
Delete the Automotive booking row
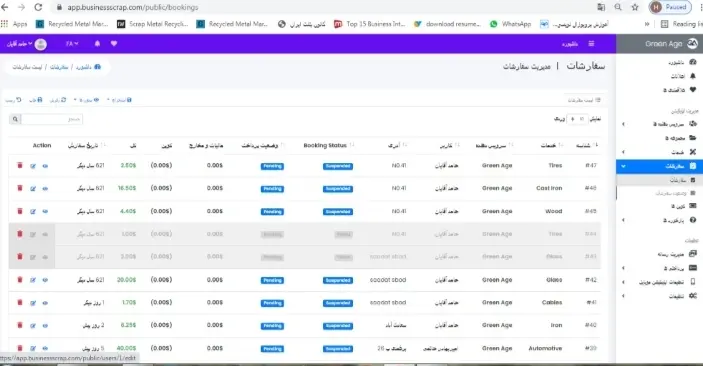[20, 348]
